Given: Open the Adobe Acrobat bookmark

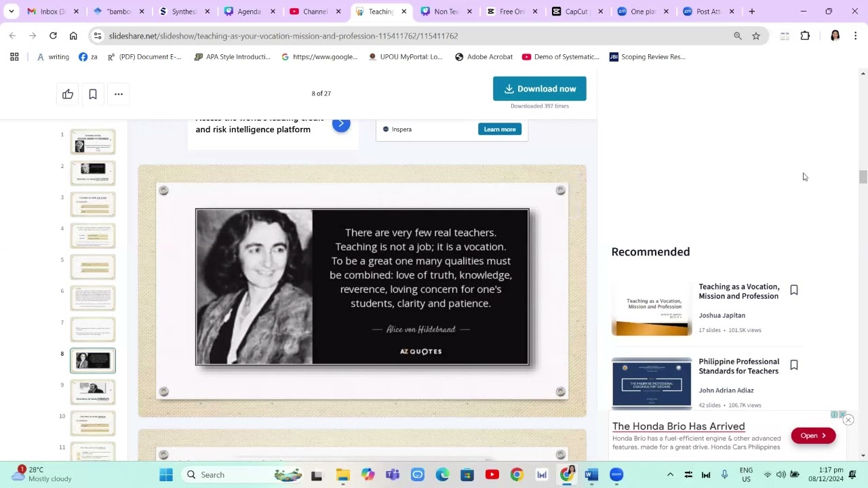Looking at the screenshot, I should pos(484,57).
